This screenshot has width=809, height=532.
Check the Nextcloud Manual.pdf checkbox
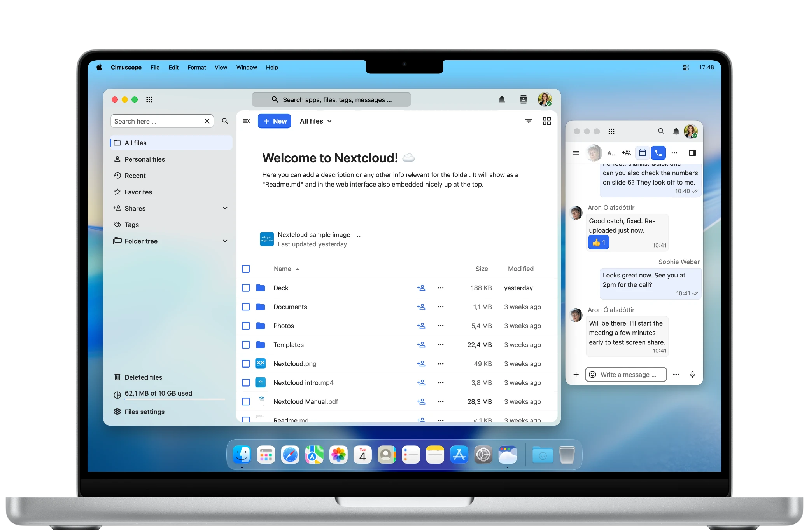point(246,402)
